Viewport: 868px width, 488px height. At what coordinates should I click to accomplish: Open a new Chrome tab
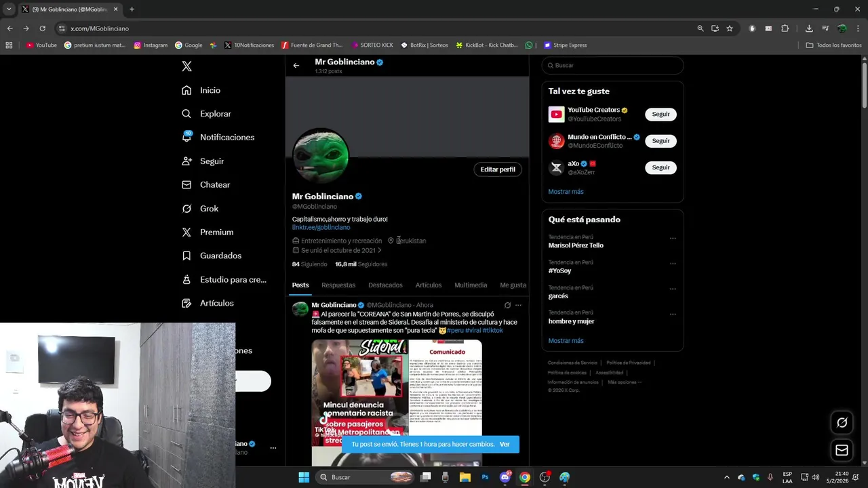click(132, 9)
